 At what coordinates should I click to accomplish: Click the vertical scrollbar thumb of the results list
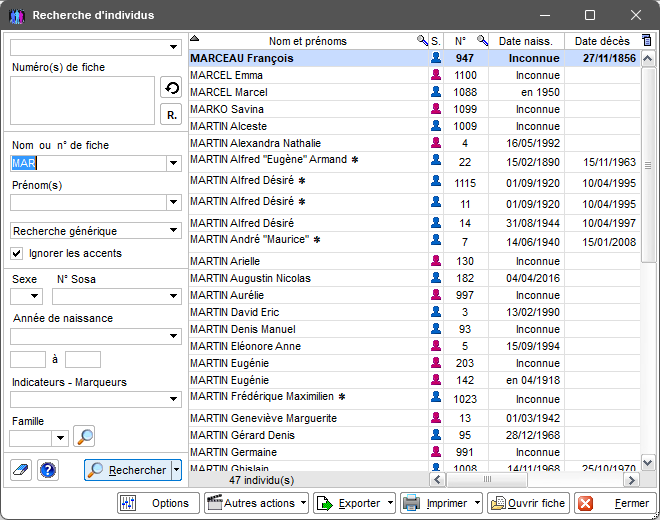(x=648, y=165)
